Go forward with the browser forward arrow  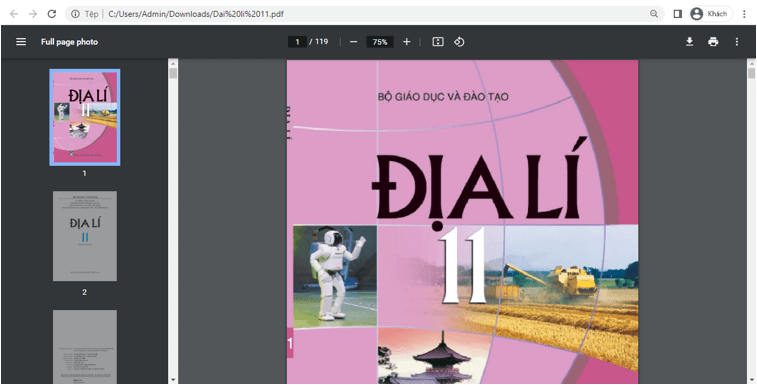point(33,14)
